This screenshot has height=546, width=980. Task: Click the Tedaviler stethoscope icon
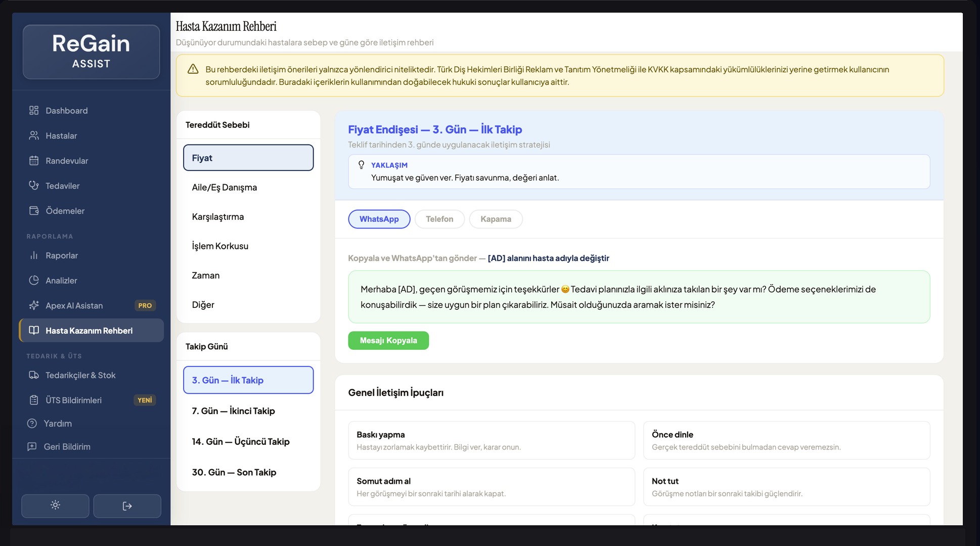(34, 186)
